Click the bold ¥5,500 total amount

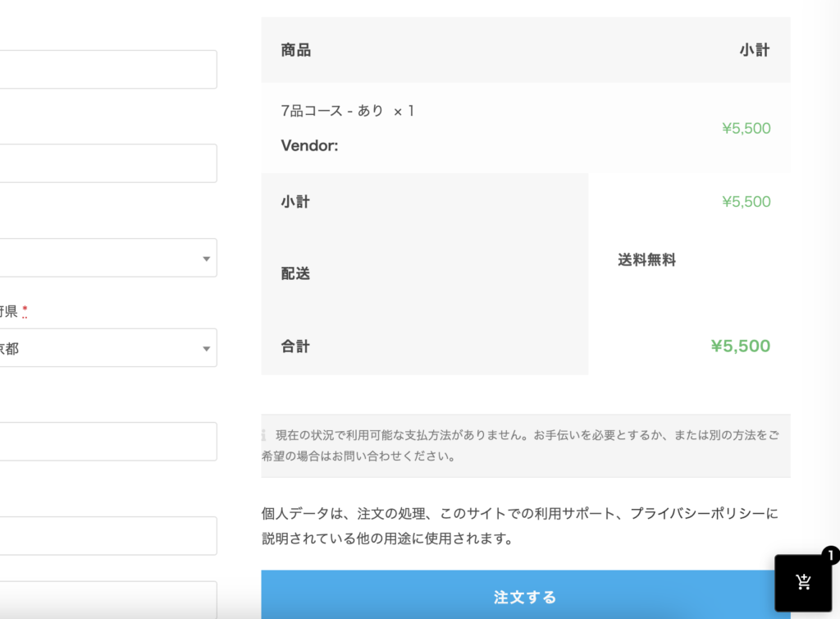click(x=740, y=346)
